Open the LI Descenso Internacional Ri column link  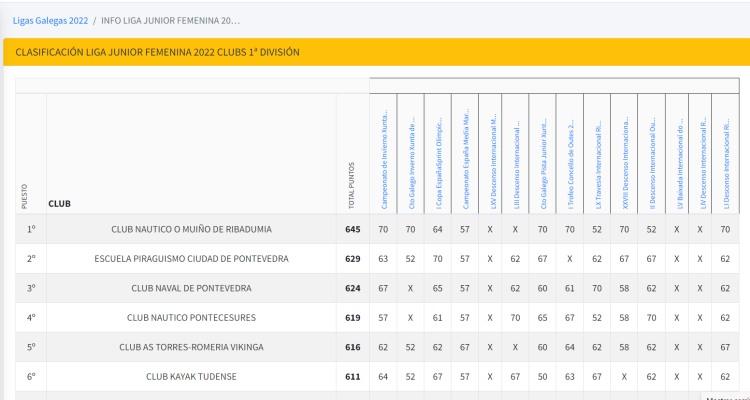click(x=727, y=163)
